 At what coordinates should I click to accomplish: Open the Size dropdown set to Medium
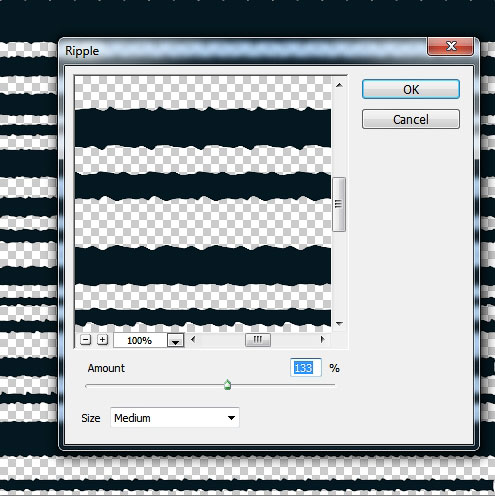coord(175,418)
